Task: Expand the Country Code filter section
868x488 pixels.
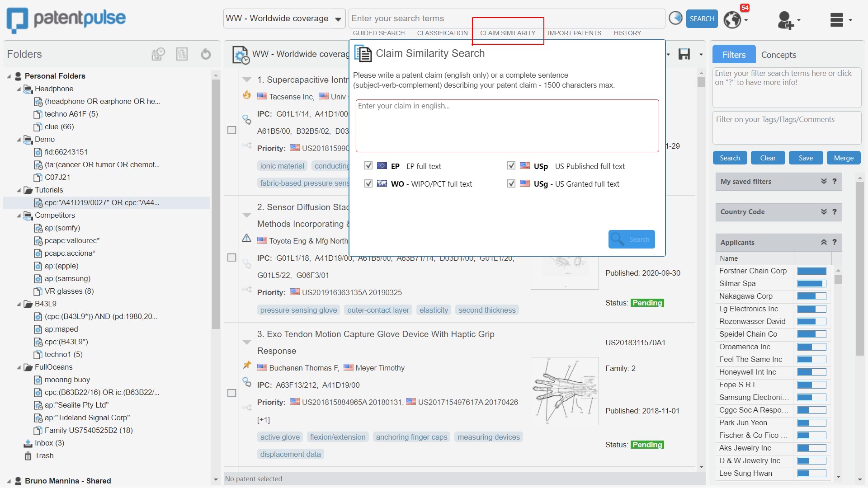Action: 824,212
